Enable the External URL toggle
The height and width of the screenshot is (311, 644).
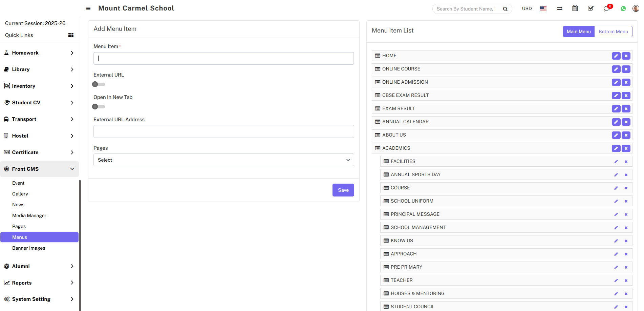click(x=99, y=84)
